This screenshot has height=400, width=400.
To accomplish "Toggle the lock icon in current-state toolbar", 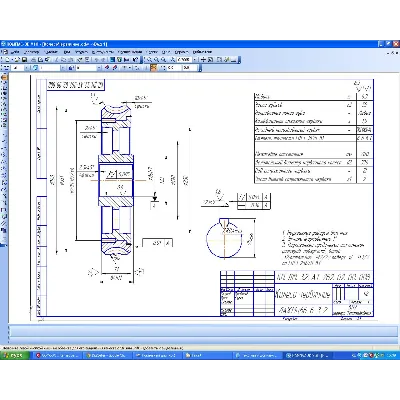I will (70, 68).
